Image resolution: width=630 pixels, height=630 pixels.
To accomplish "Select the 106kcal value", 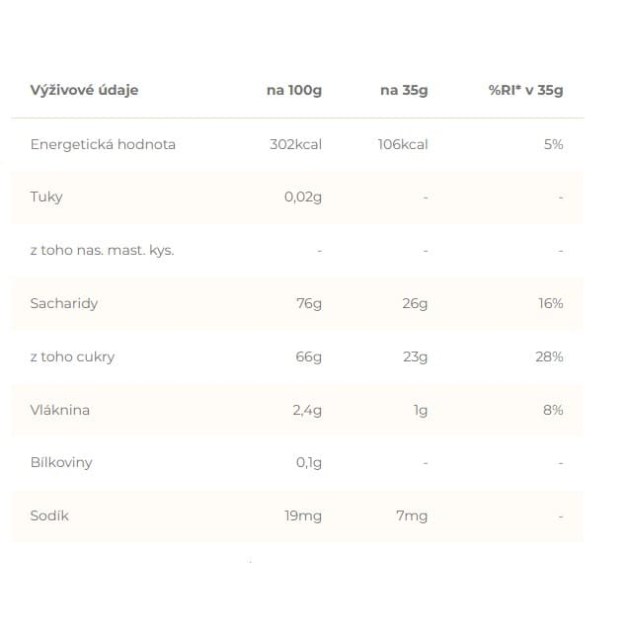I will [x=403, y=144].
